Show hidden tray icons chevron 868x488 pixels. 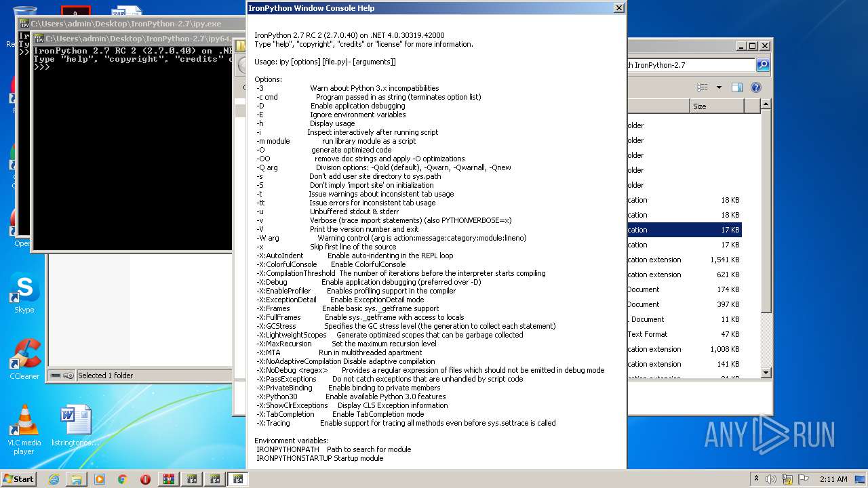(756, 479)
